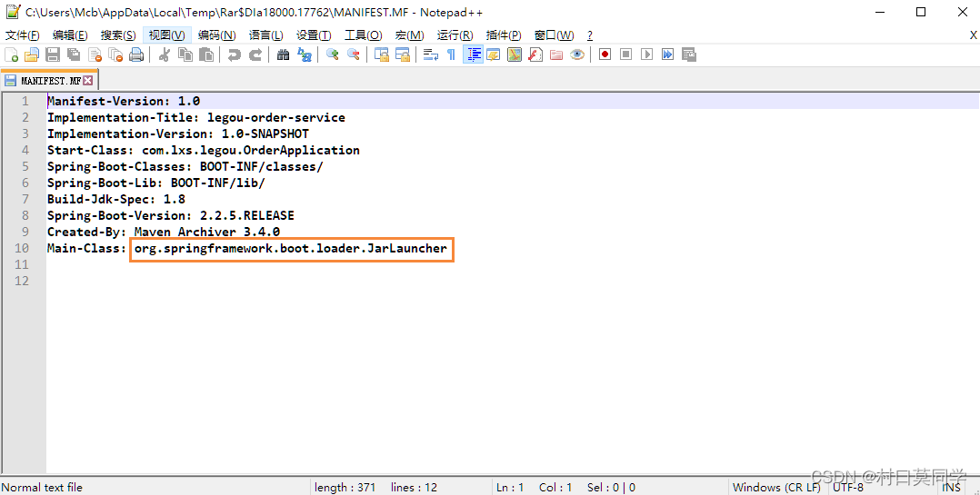Toggle show all characters pilcrow icon

[451, 54]
